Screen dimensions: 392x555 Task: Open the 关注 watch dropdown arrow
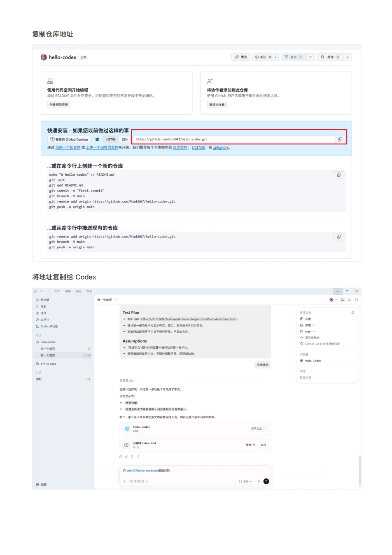point(275,57)
